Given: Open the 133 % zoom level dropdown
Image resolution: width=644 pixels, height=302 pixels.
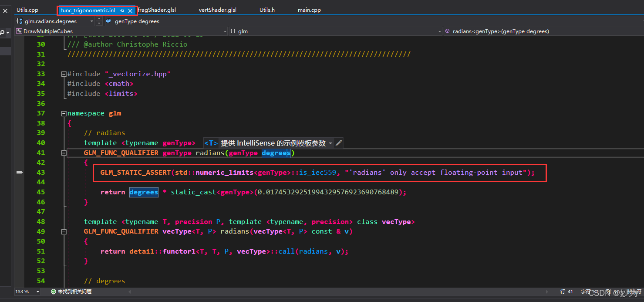Looking at the screenshot, I should [38, 292].
